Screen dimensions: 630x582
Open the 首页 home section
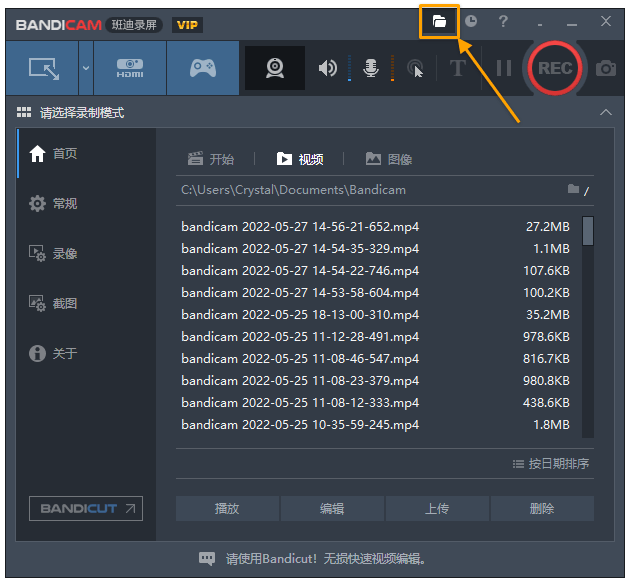pyautogui.click(x=86, y=153)
